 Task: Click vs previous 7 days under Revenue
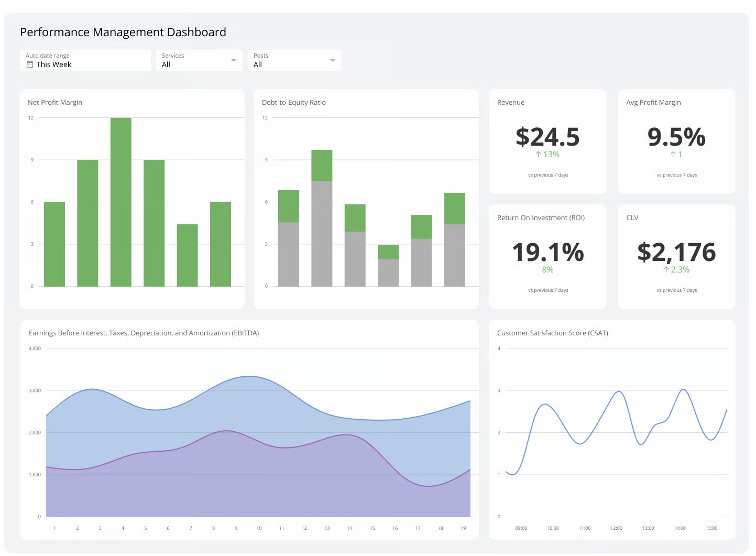548,175
